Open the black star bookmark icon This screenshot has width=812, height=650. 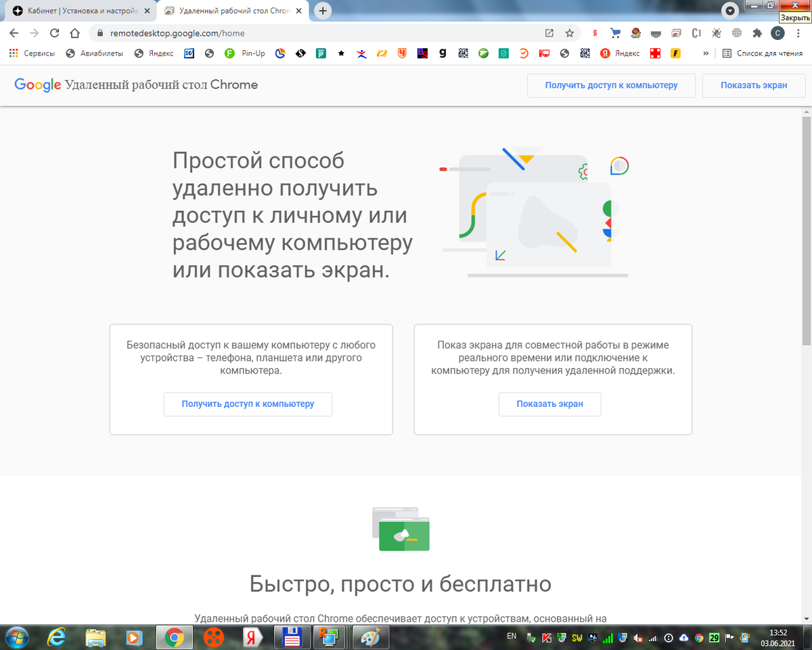(341, 53)
